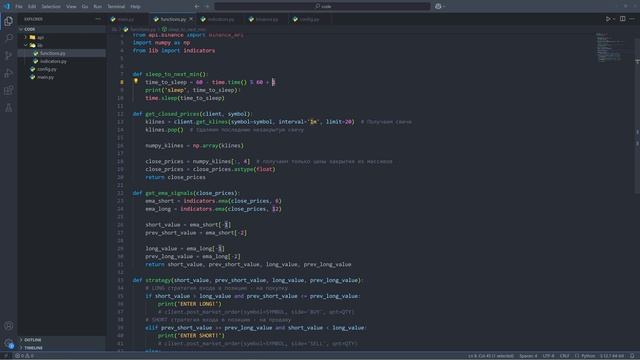The image size is (640, 360).
Task: Open the File menu
Action: [x=19, y=7]
